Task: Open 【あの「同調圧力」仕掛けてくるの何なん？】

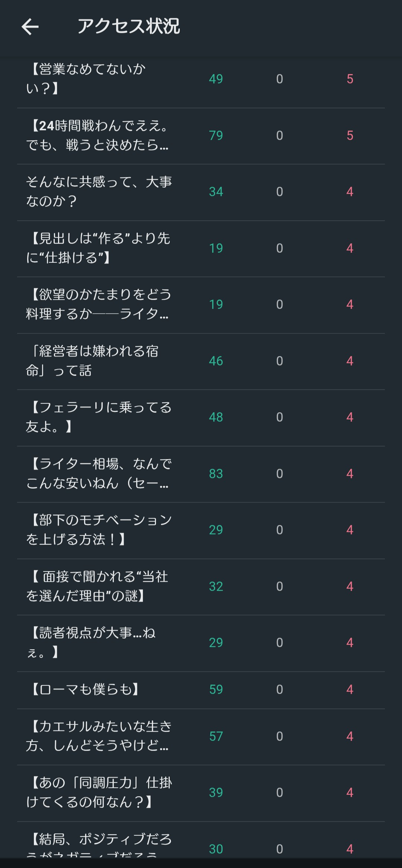Action: (99, 792)
